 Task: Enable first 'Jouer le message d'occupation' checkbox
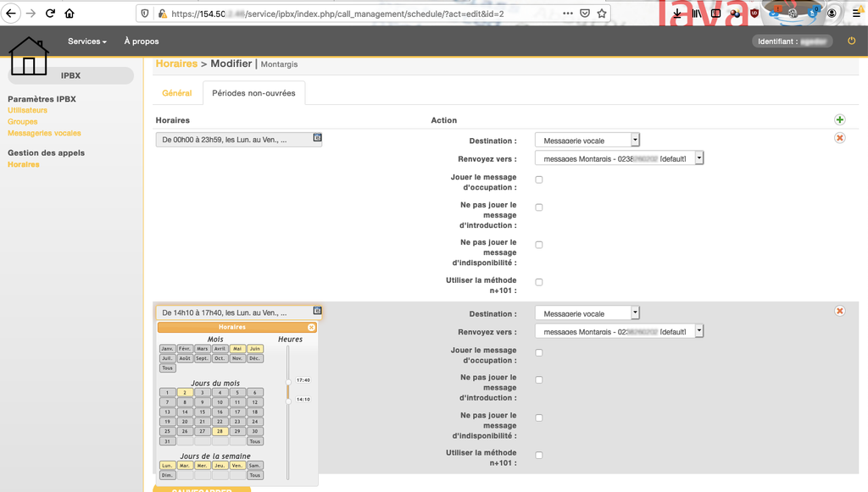click(x=539, y=180)
